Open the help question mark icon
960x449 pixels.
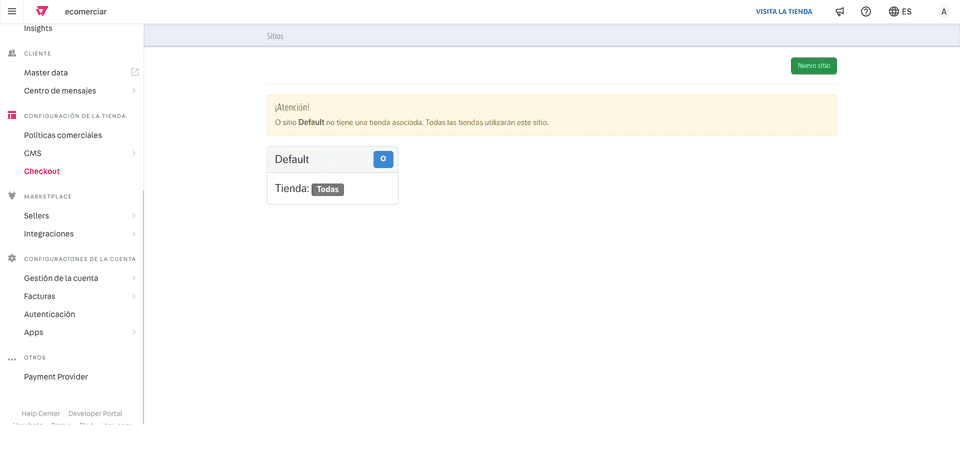tap(866, 12)
